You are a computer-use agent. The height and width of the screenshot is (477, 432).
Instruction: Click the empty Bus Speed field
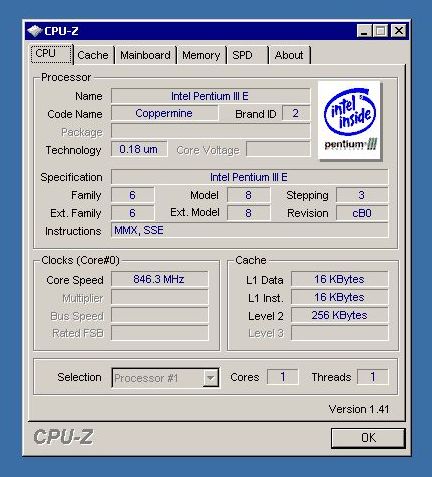tap(159, 315)
